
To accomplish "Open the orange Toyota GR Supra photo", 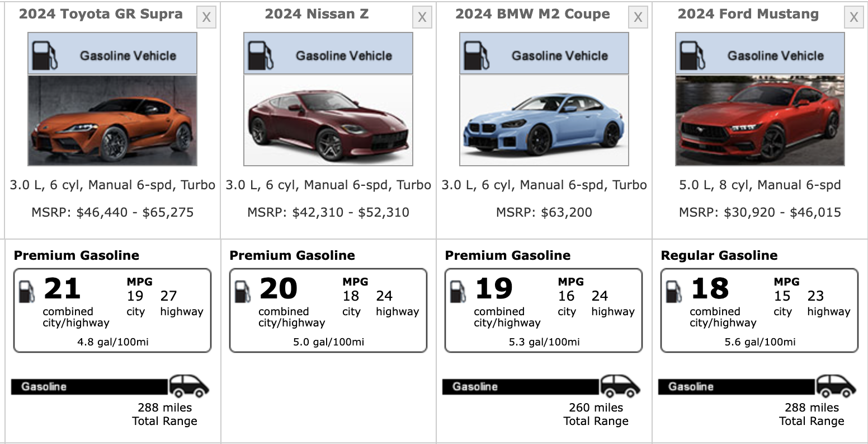I will [112, 120].
